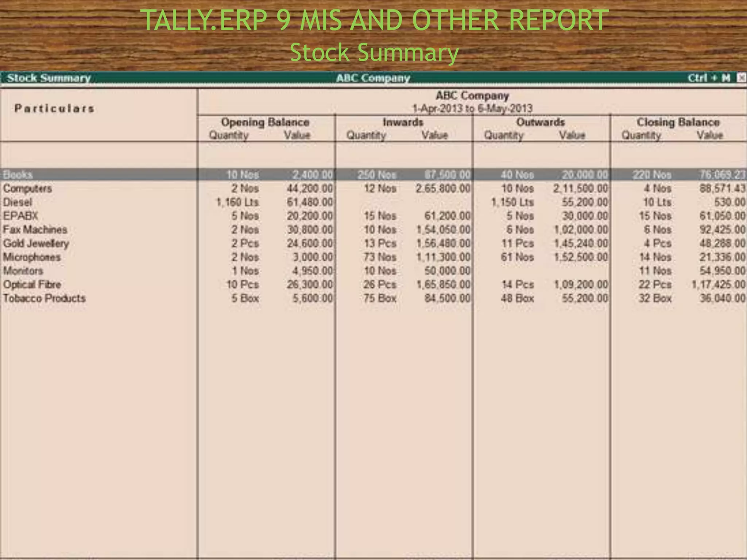Screen dimensions: 747x560
Task: Click Books outwards value 20,000.00
Action: click(585, 175)
